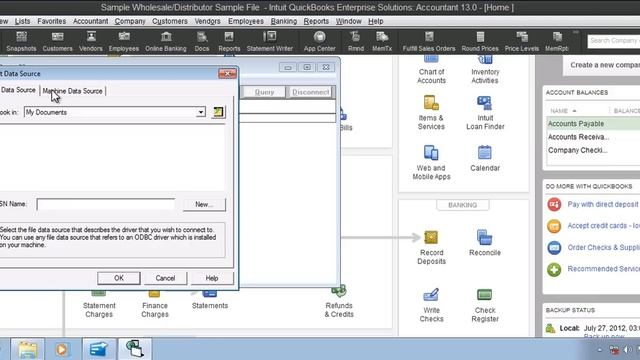This screenshot has width=640, height=360.
Task: Open the Customers menu
Action: click(170, 21)
